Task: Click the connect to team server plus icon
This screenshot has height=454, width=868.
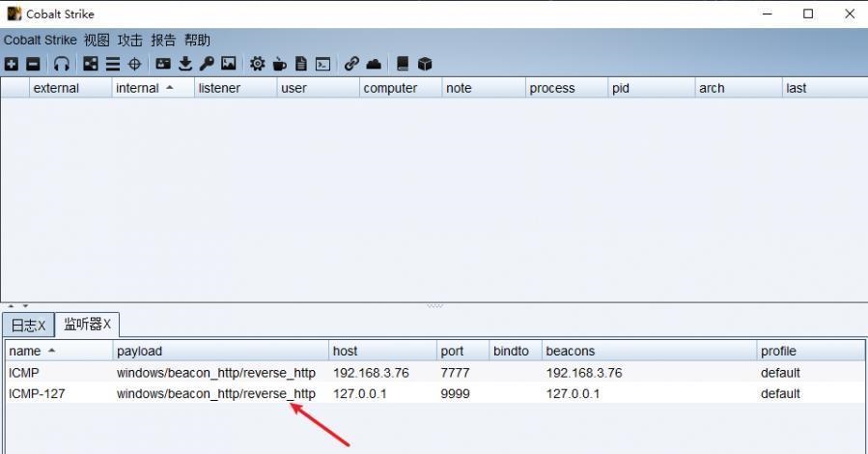Action: 11,64
